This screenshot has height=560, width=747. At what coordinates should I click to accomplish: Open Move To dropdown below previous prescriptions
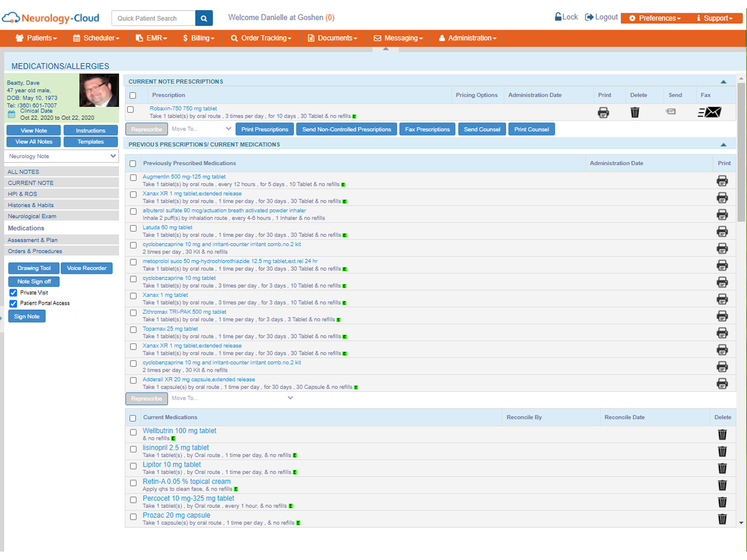tap(233, 398)
